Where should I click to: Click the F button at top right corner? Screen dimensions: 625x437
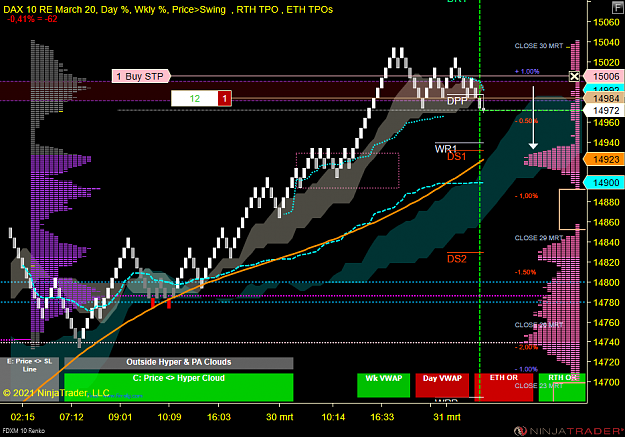point(617,7)
